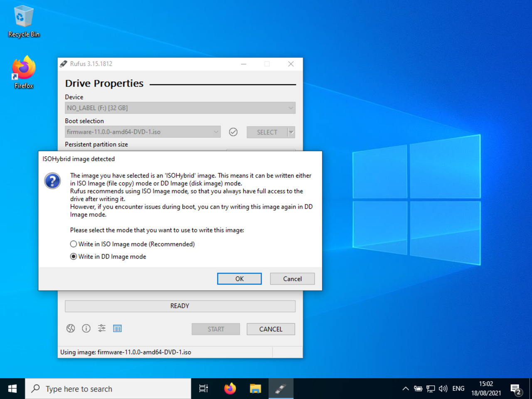Switch to Rufus taskbar button

281,389
